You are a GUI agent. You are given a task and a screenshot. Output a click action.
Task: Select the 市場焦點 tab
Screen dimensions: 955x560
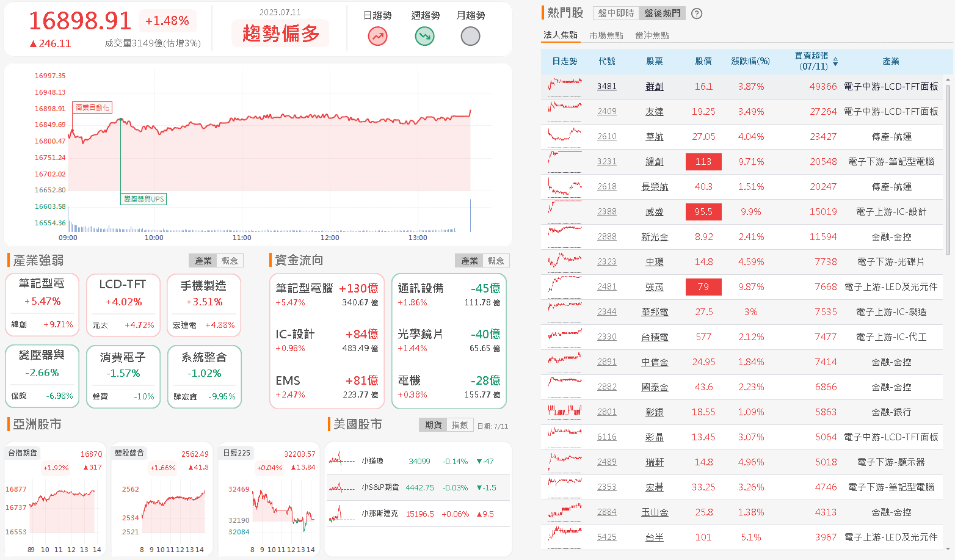coord(606,35)
